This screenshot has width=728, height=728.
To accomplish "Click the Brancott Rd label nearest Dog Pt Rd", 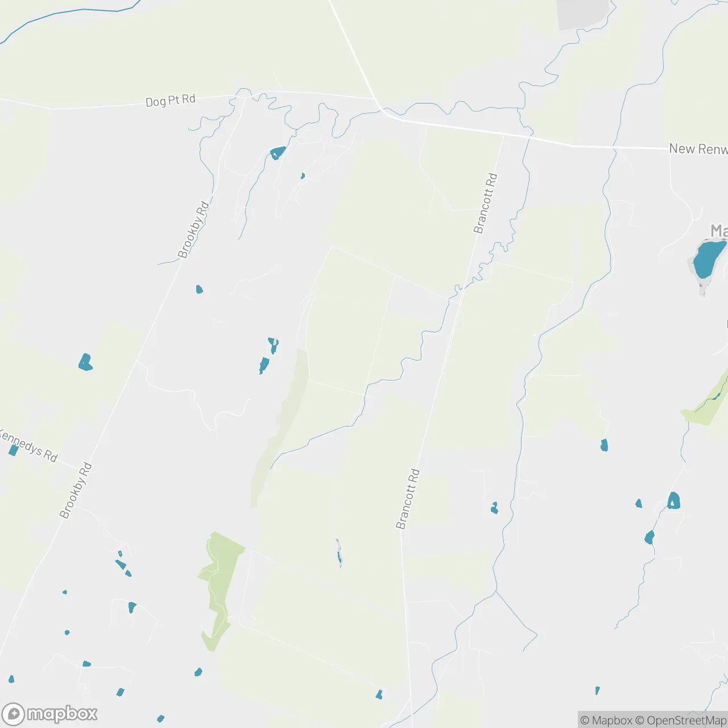I will pos(486,203).
